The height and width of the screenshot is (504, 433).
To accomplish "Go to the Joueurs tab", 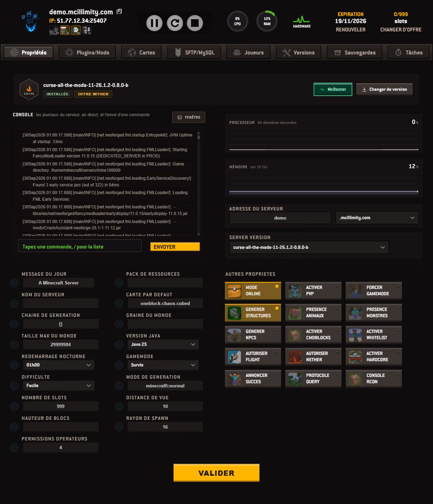I will [248, 53].
